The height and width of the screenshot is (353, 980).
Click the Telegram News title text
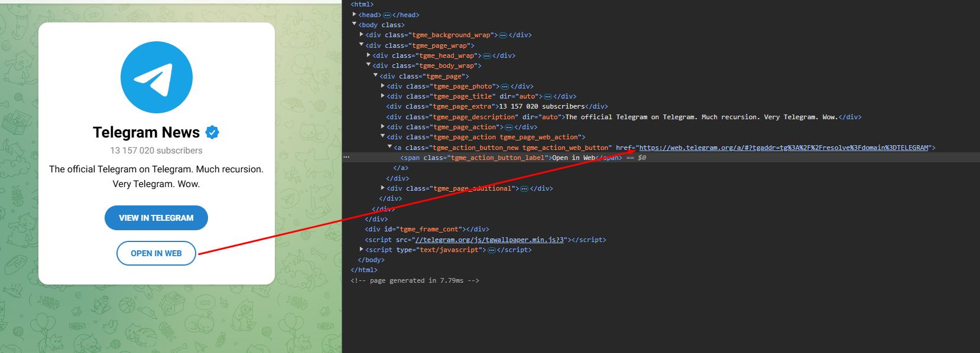146,132
